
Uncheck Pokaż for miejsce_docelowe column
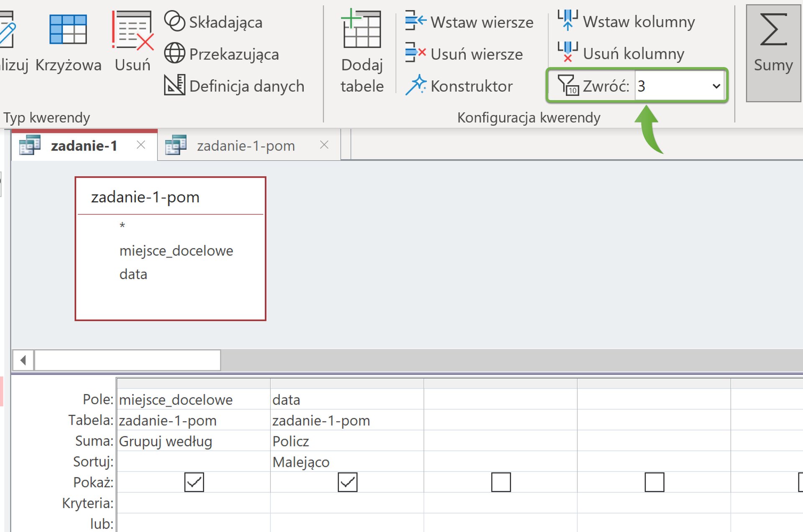pos(194,482)
